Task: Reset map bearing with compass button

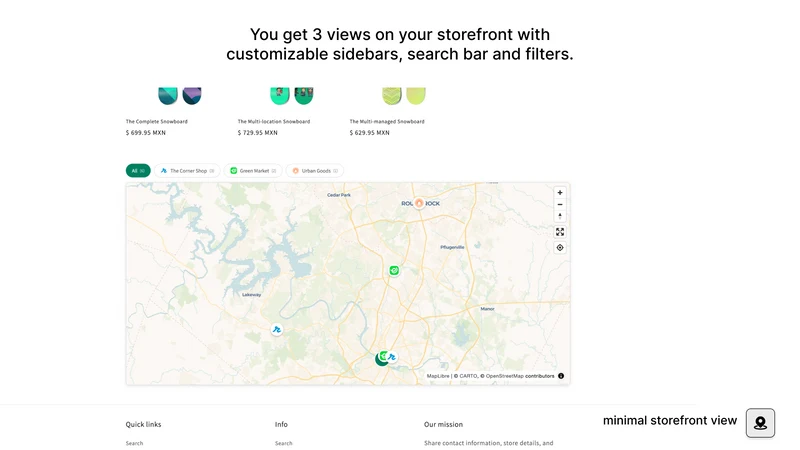Action: [560, 216]
